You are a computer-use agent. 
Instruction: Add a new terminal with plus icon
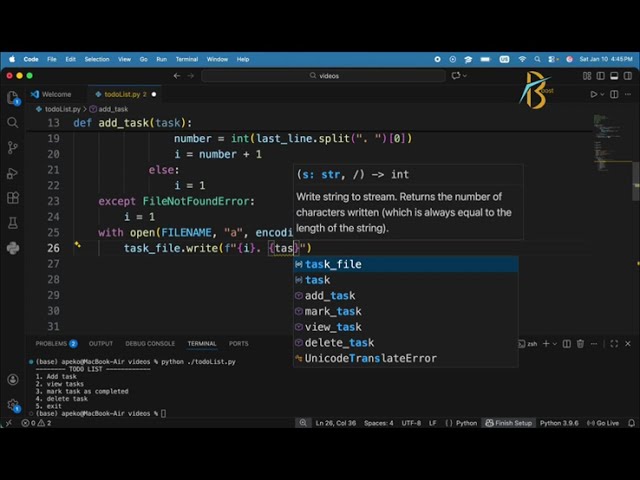pos(546,344)
